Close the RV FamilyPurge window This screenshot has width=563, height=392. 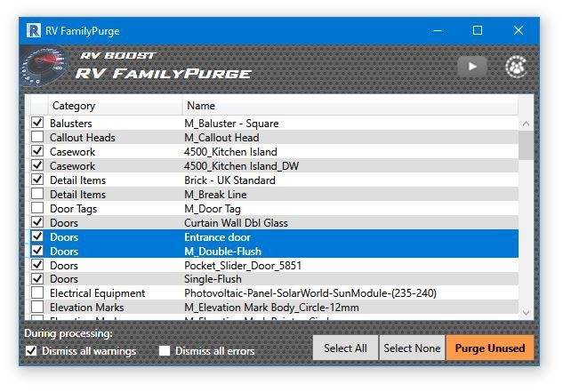(x=519, y=31)
